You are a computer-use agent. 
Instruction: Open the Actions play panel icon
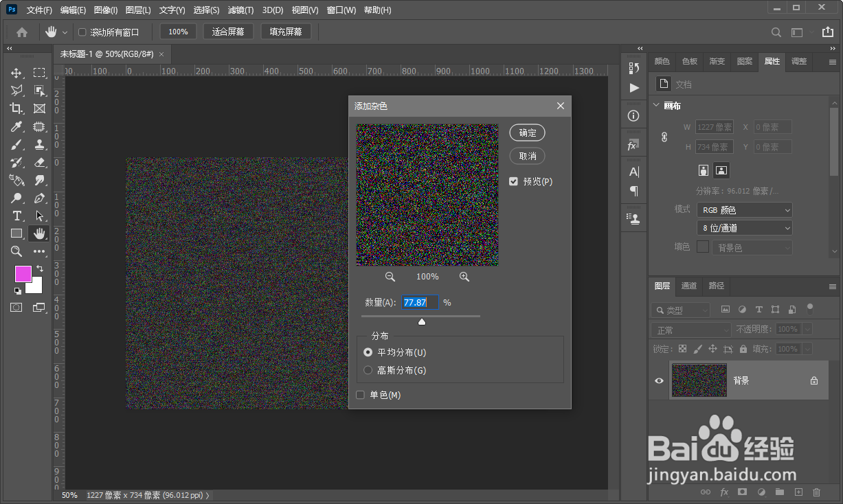(633, 88)
